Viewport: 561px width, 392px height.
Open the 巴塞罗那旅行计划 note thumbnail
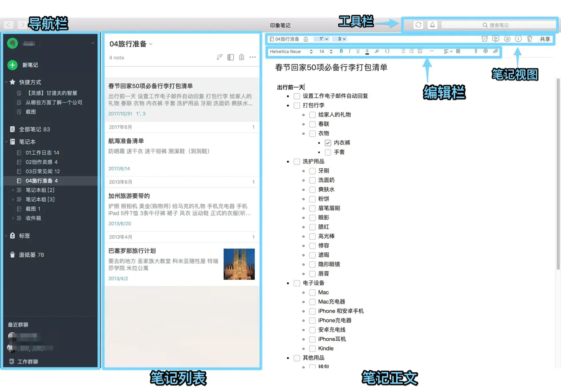[x=239, y=264]
